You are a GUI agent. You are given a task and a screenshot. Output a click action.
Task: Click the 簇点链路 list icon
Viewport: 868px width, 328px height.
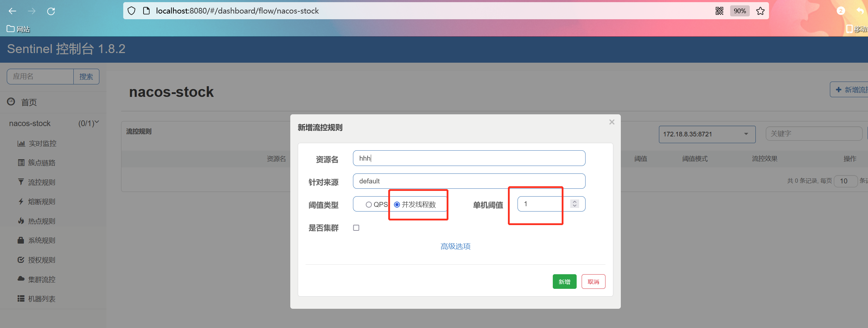21,163
